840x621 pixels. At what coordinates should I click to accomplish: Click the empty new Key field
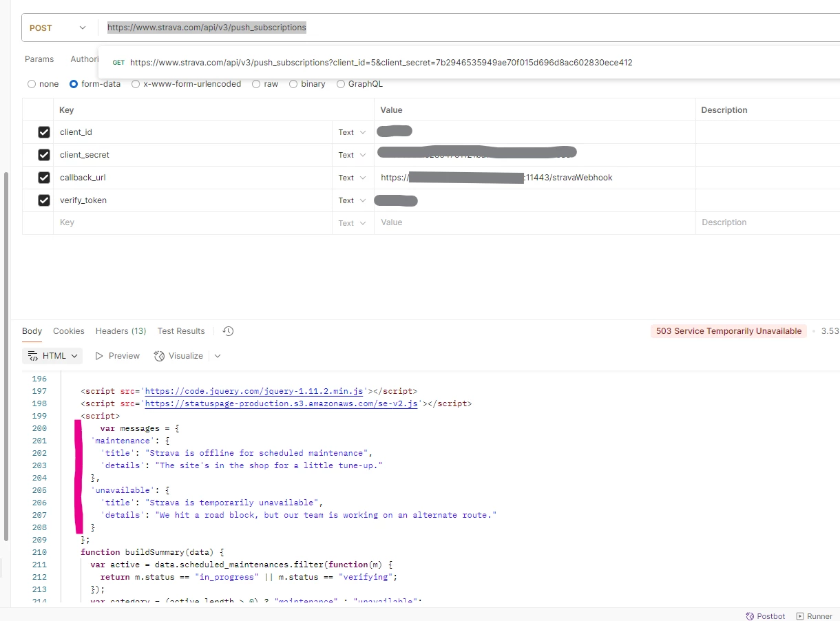click(193, 223)
